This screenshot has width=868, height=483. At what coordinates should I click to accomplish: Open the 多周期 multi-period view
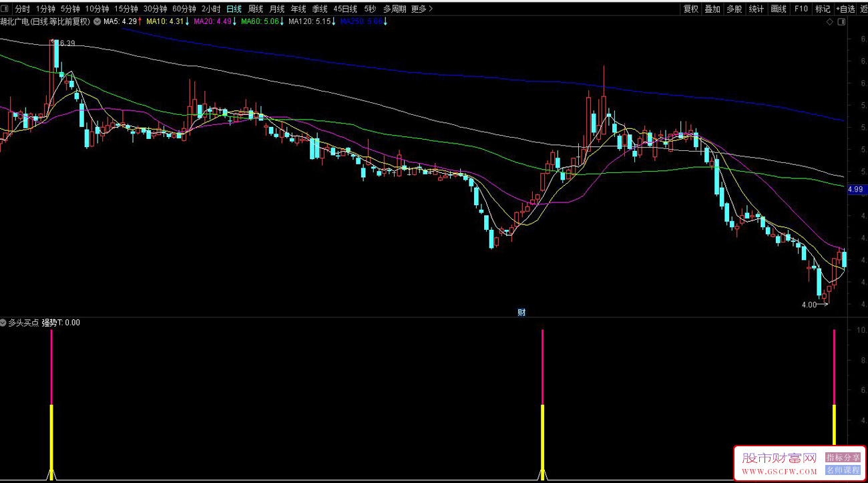394,9
